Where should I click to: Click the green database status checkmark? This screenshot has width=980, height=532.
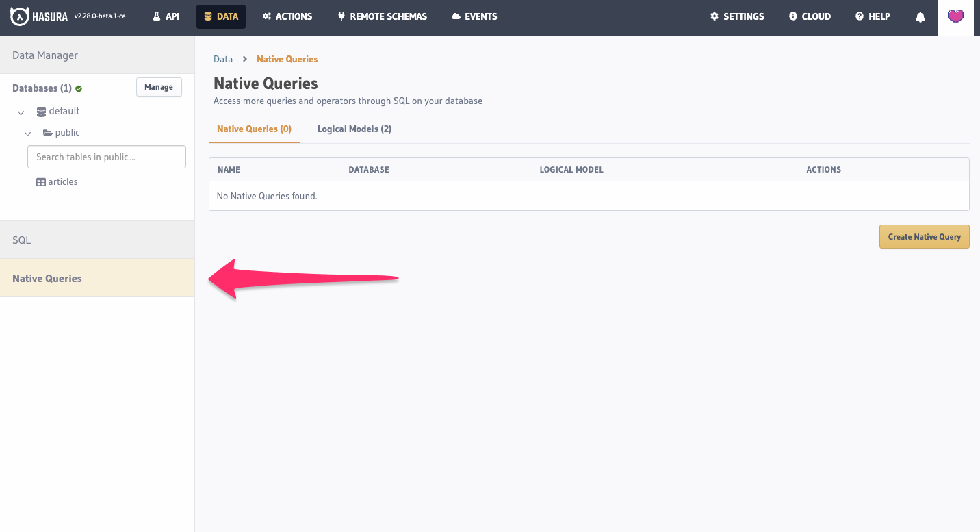click(x=79, y=88)
